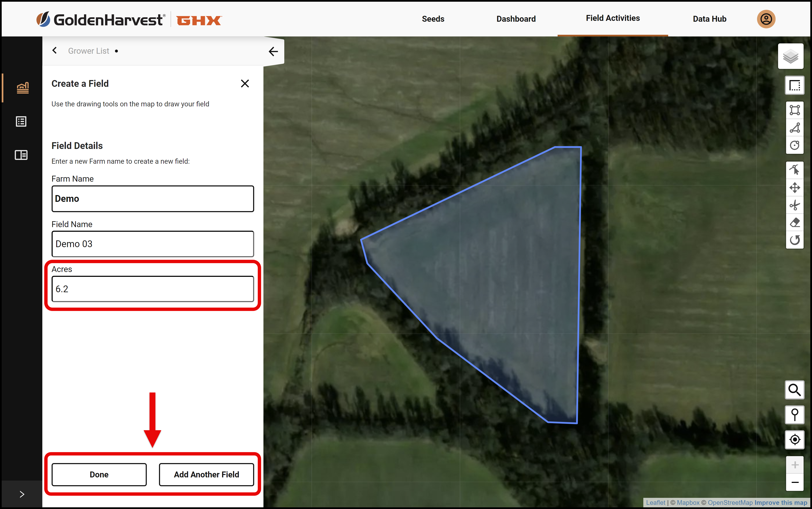Close the Create a Field panel

click(245, 83)
